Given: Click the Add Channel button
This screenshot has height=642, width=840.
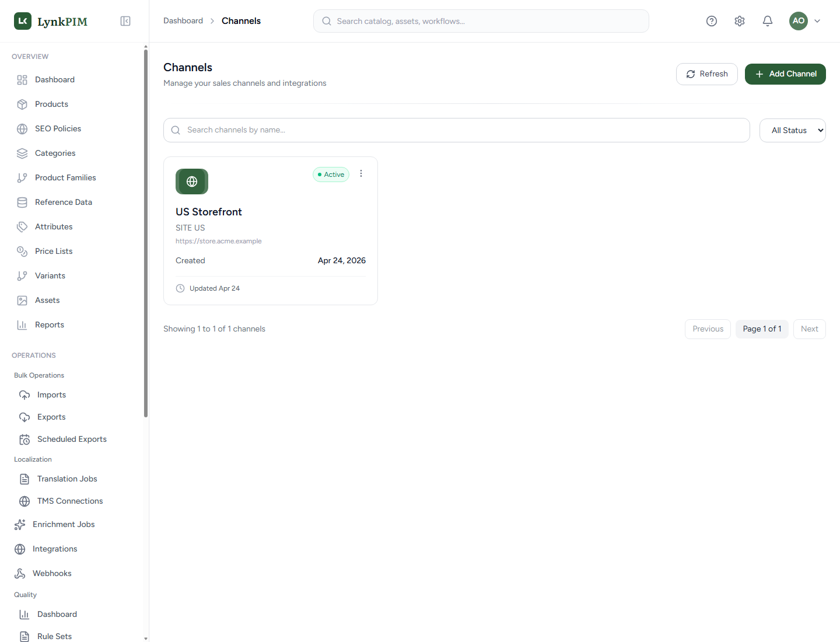Looking at the screenshot, I should click(785, 74).
